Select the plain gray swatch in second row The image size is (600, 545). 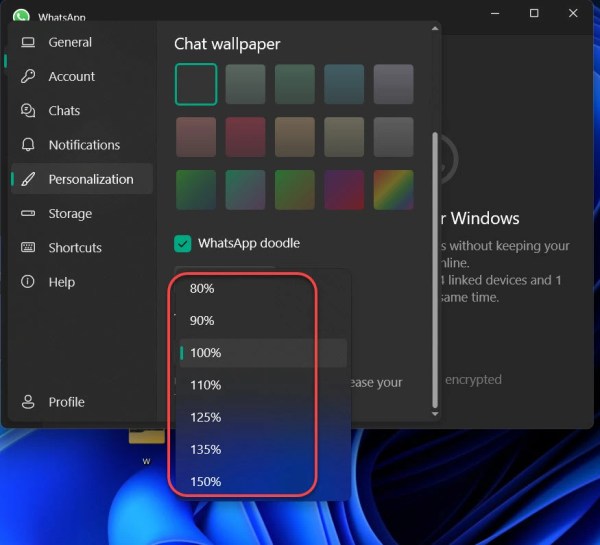[x=393, y=137]
